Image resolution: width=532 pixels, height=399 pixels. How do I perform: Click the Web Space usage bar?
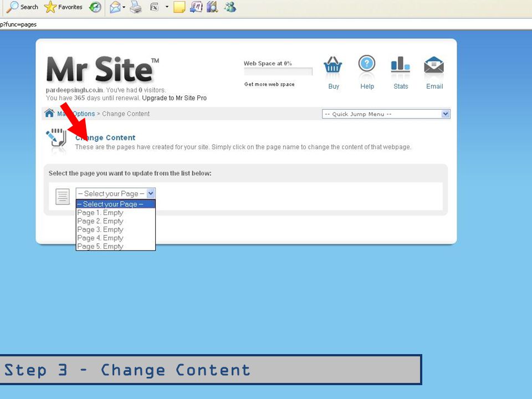pyautogui.click(x=278, y=71)
